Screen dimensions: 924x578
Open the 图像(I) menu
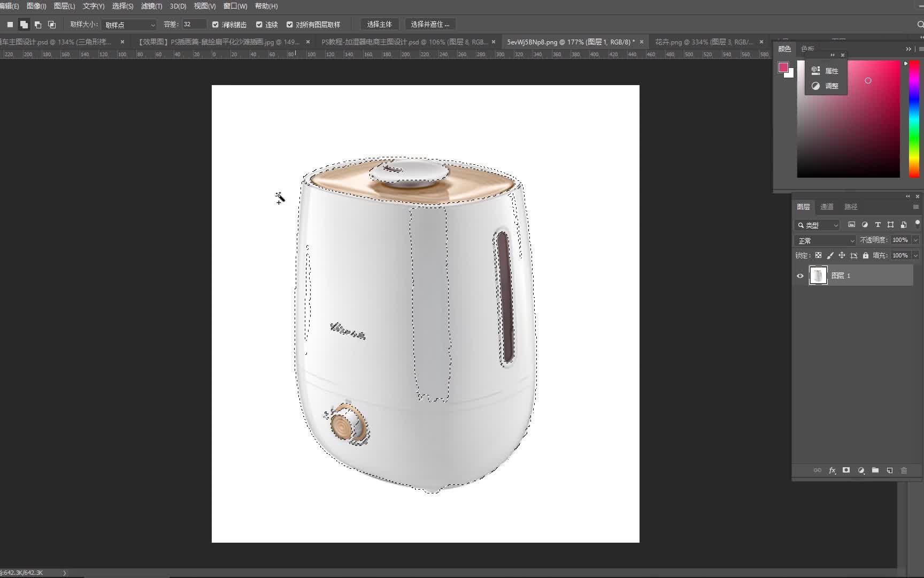coord(36,6)
